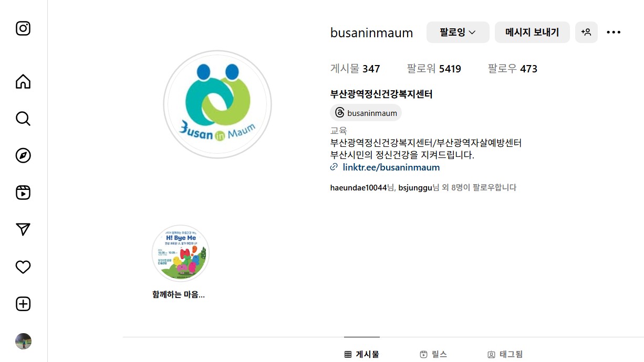Viewport: 644px width, 362px height.
Task: Open the linktr.ee/busaninmaum link
Action: pos(391,167)
